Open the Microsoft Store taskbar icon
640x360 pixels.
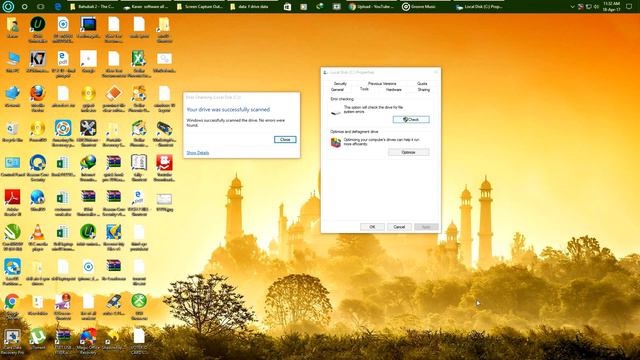[287, 7]
